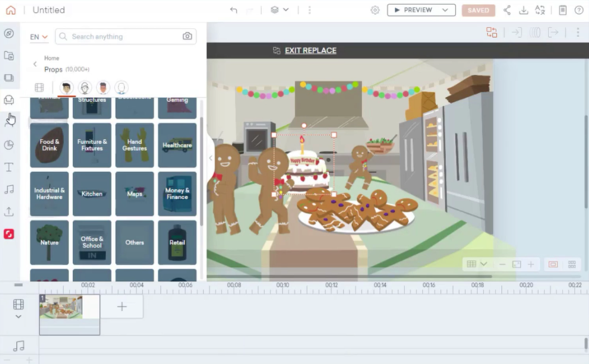Viewport: 589px width, 364px height.
Task: Expand the scene track chevron
Action: (x=18, y=317)
